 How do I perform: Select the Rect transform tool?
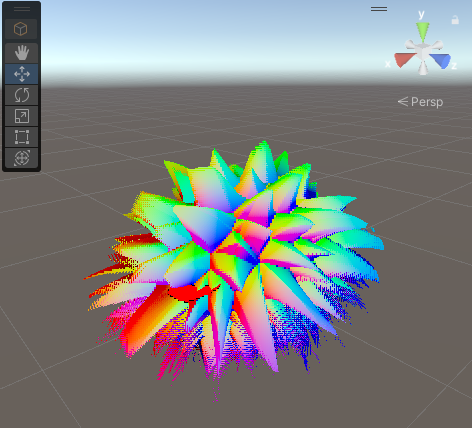pyautogui.click(x=22, y=137)
